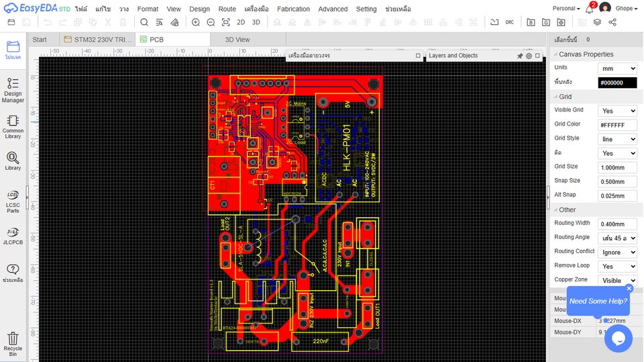Open the Design menu

(200, 9)
